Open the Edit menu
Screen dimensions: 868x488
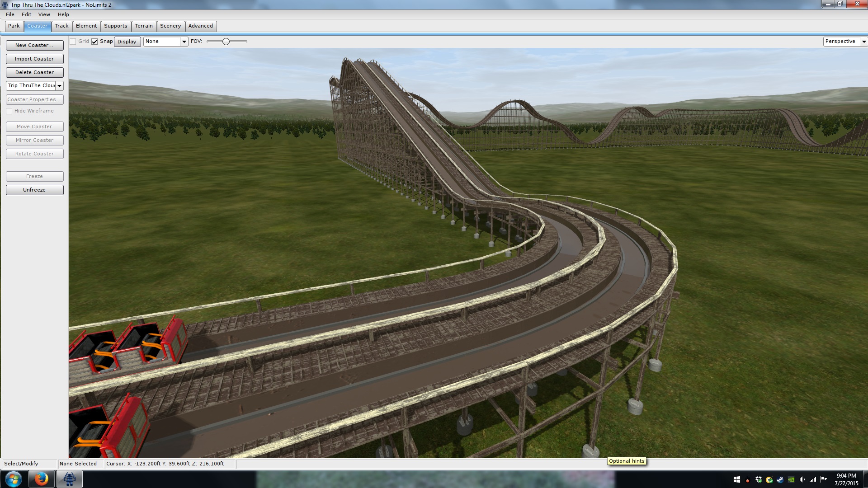point(26,14)
